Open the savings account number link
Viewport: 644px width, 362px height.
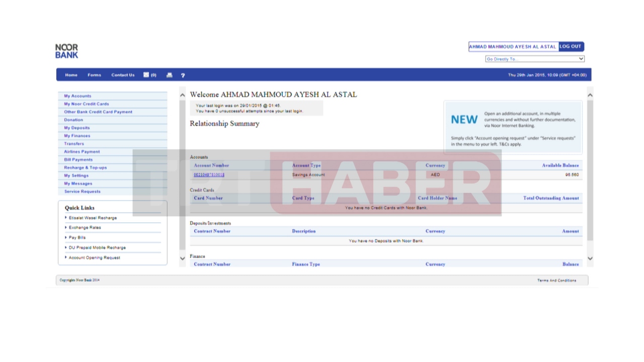[209, 175]
